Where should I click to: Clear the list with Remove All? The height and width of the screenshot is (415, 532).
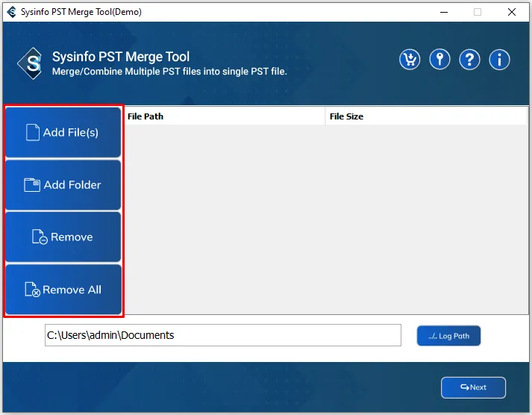point(63,290)
